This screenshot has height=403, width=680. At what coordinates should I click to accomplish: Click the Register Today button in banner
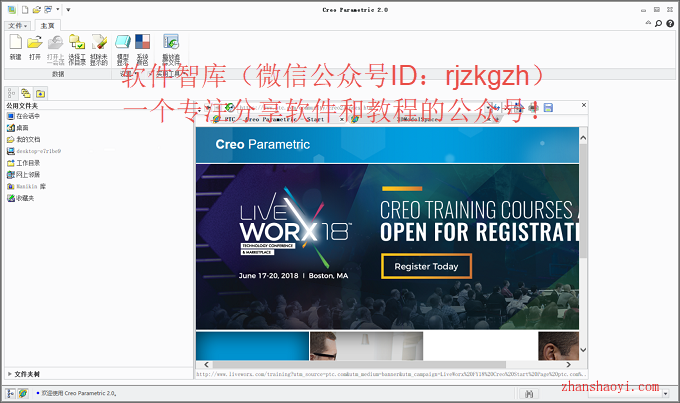click(426, 266)
